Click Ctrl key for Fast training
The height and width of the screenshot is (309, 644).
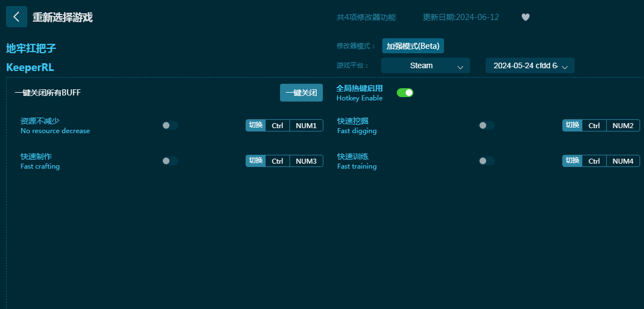click(x=595, y=161)
